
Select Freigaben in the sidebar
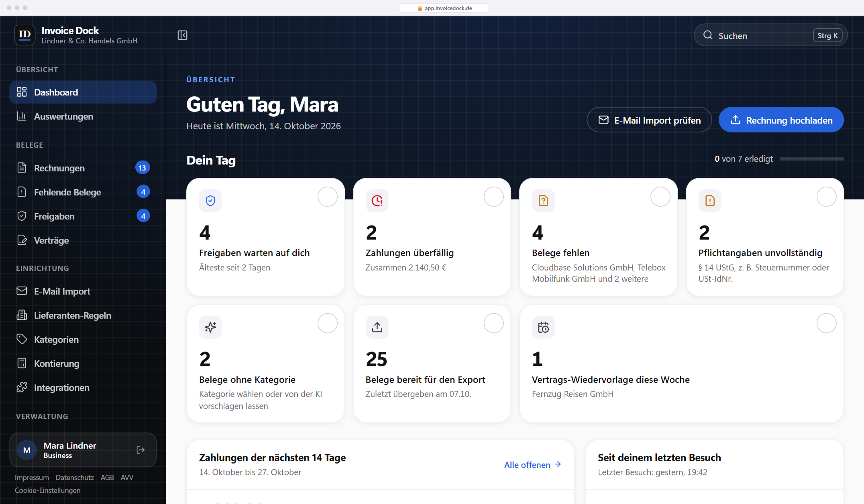coord(83,216)
